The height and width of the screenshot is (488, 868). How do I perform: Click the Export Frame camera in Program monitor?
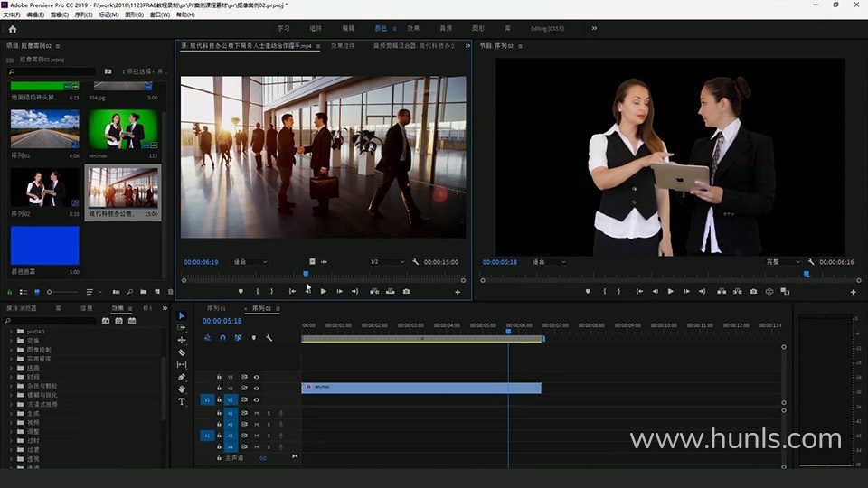click(x=753, y=292)
